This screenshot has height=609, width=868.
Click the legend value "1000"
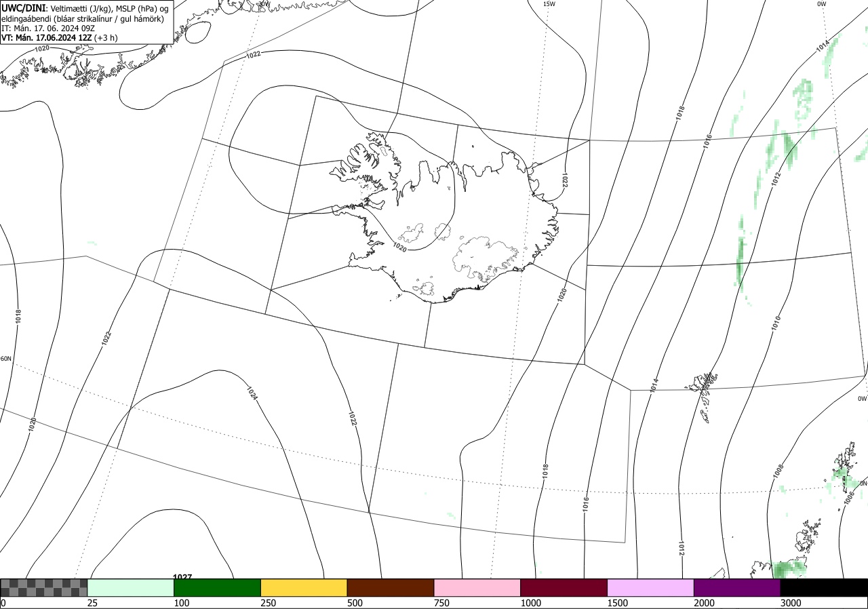(x=530, y=603)
